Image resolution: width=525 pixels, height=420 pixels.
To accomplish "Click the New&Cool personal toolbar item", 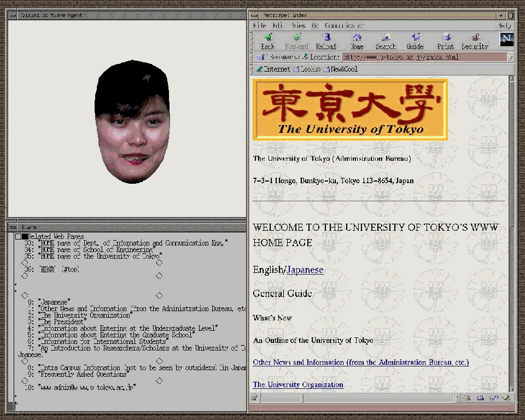I will tap(341, 69).
